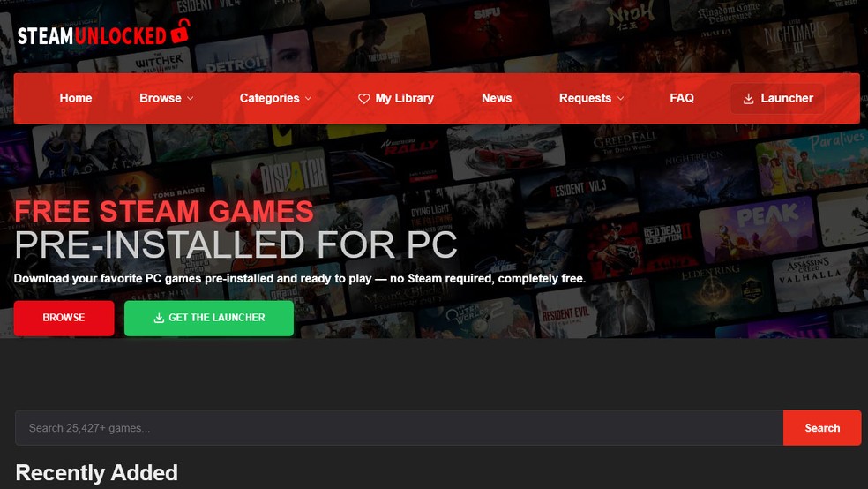
Task: Click the Pragmata cover thumbnail
Action: 92,151
